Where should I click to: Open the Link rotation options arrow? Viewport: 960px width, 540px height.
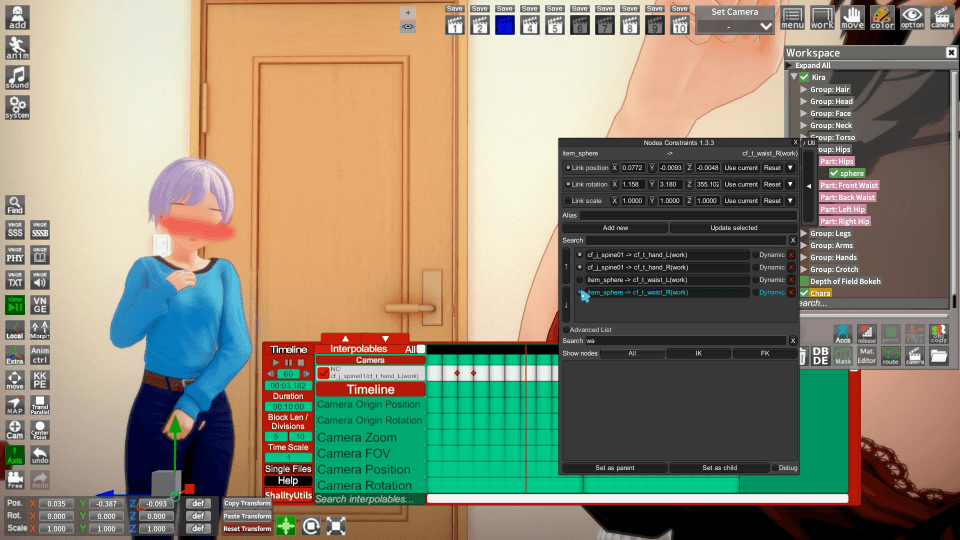coord(790,184)
